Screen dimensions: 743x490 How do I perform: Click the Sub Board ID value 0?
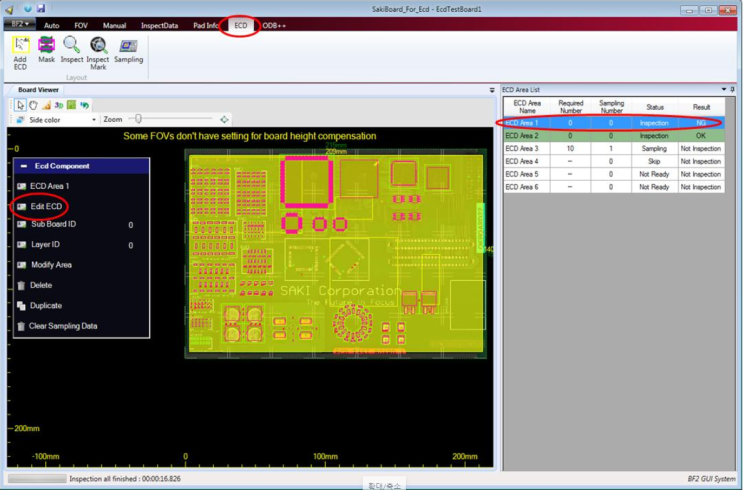point(131,225)
